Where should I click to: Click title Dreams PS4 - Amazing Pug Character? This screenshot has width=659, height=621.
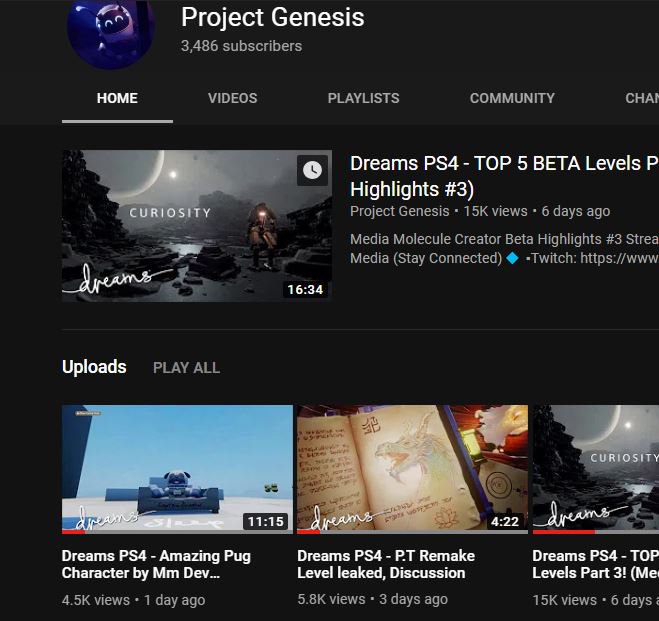coord(156,564)
